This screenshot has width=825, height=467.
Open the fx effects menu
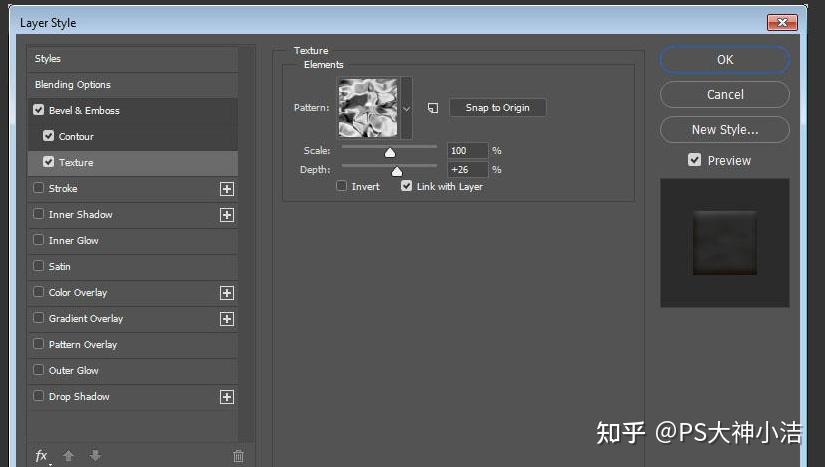42,455
